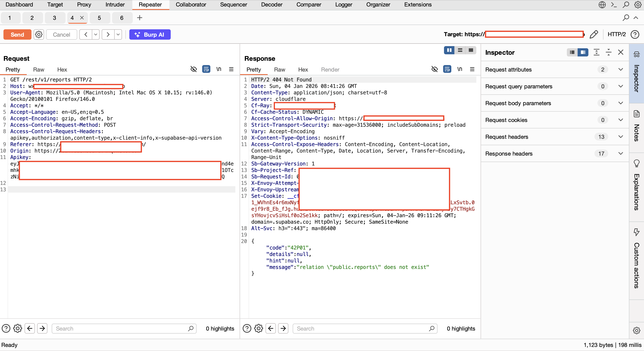Dock Inspector panel to the right
The width and height of the screenshot is (644, 351).
pos(583,52)
